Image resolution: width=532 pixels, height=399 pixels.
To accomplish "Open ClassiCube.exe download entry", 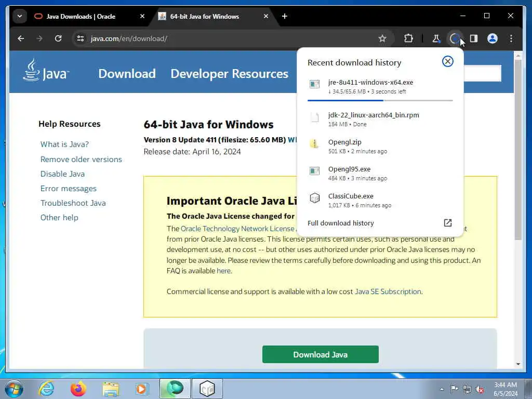I will (x=380, y=200).
